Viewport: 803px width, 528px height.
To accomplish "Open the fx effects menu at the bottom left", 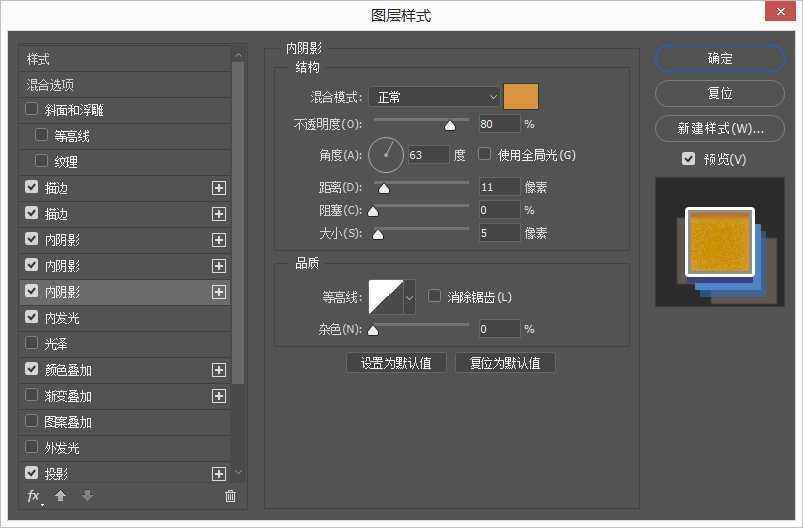I will coord(34,496).
